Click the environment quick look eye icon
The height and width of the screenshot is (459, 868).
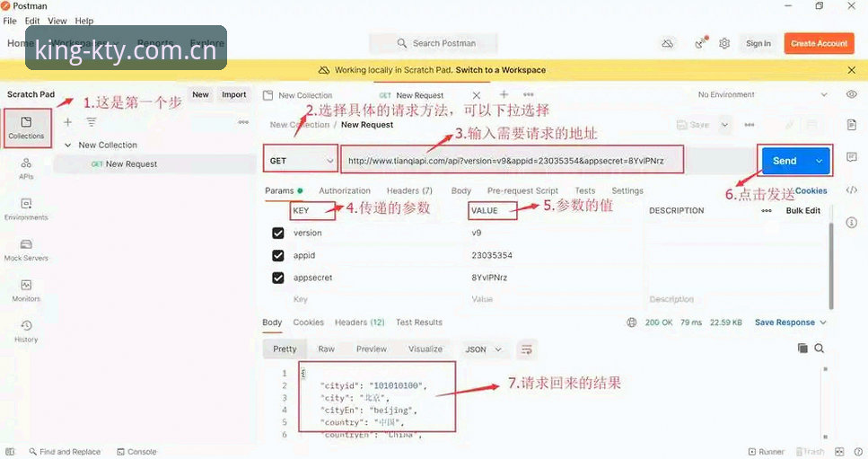851,94
